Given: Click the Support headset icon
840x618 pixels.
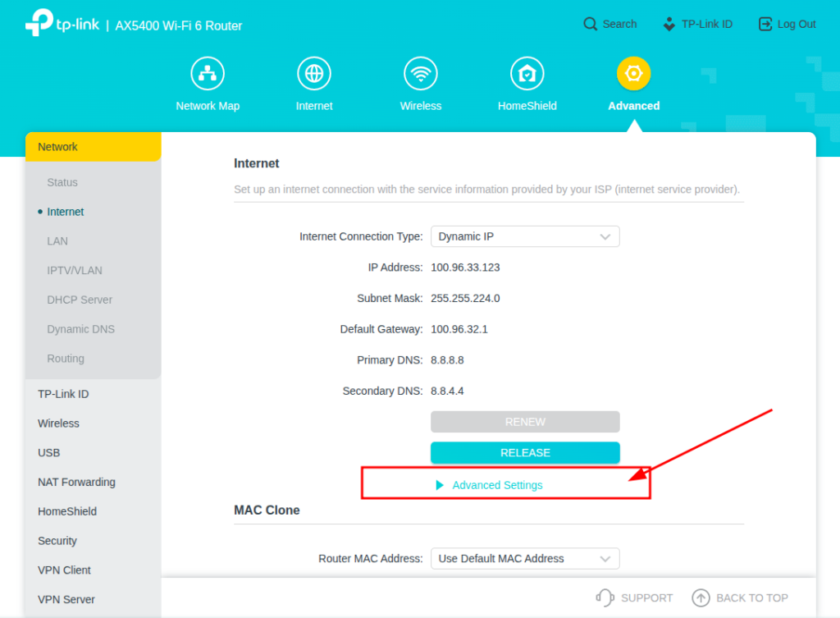Looking at the screenshot, I should (605, 597).
